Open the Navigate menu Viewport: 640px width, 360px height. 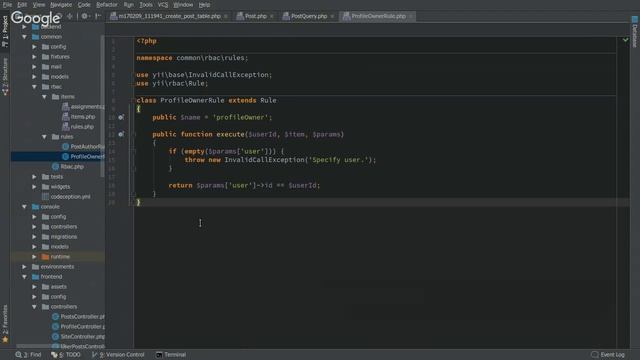point(61,5)
